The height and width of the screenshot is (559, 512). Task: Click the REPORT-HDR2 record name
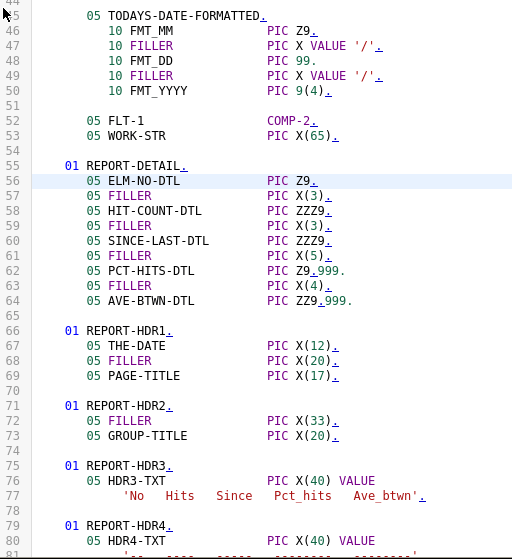[126, 406]
